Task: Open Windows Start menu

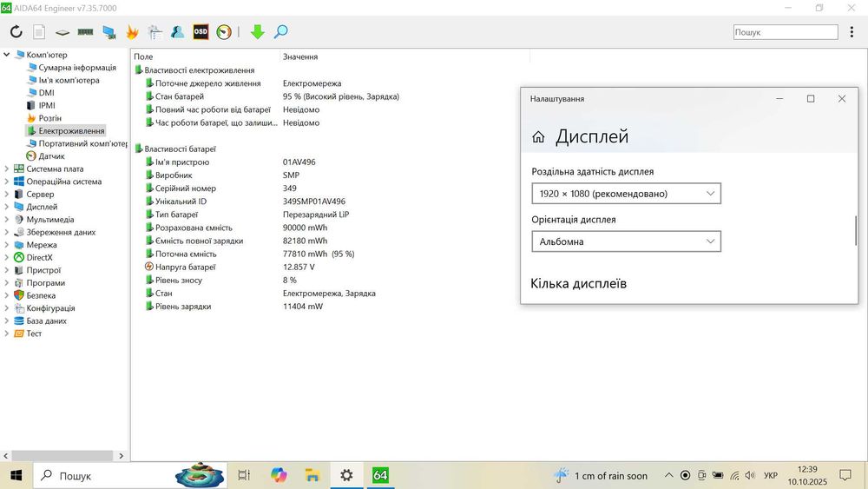Action: coord(16,475)
